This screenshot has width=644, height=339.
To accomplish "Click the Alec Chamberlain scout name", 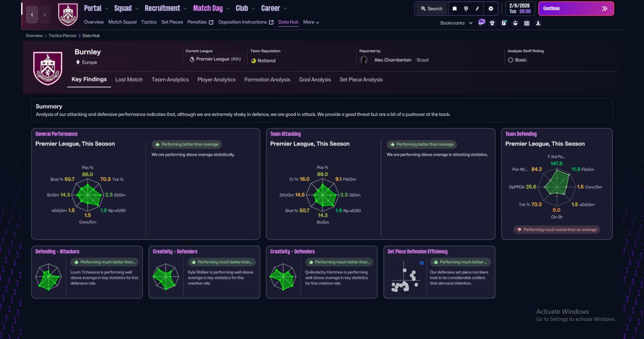I will tap(392, 60).
